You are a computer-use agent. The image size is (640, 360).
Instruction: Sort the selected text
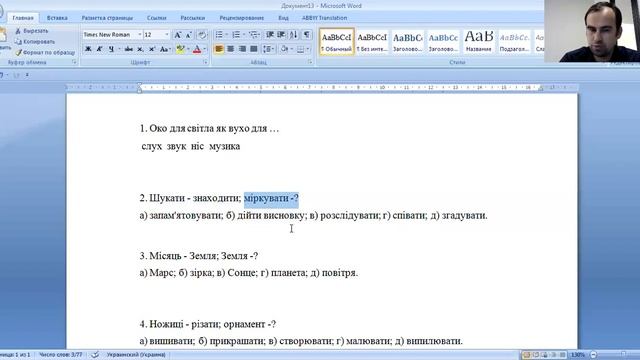coord(293,35)
